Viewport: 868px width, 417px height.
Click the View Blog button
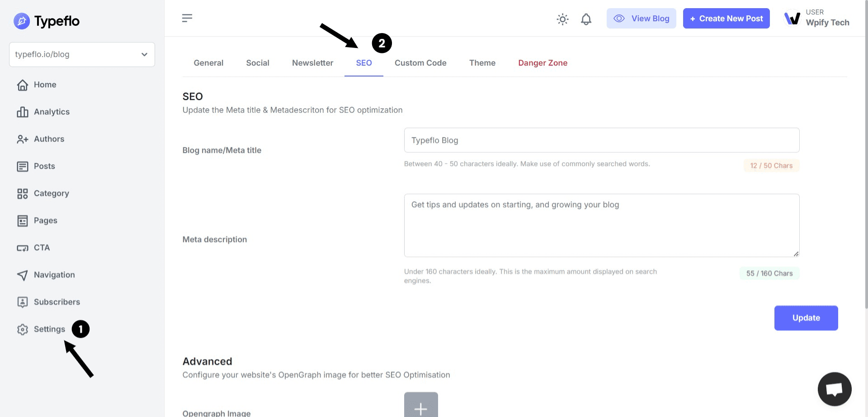tap(641, 19)
